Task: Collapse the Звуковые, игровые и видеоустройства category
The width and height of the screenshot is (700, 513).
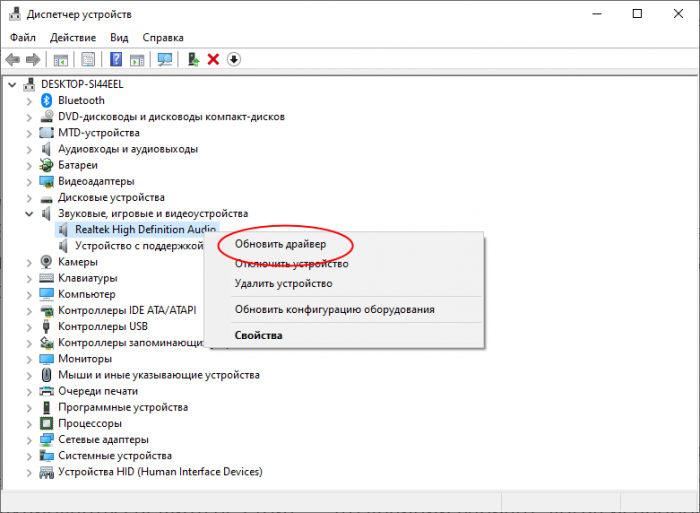Action: [x=29, y=214]
